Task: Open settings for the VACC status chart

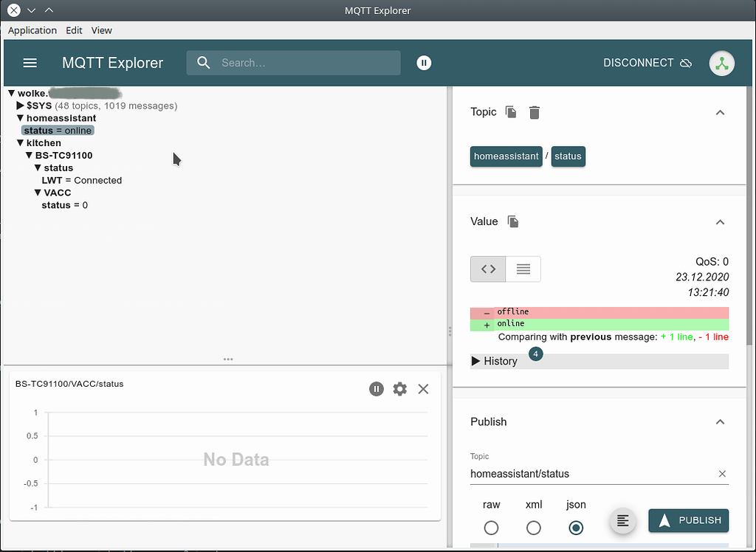Action: click(x=399, y=389)
